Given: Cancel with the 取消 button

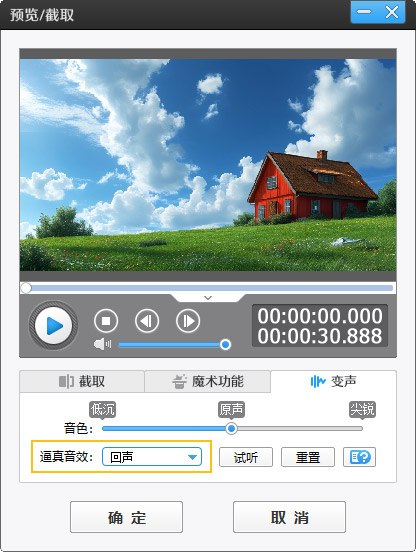Looking at the screenshot, I should [289, 517].
